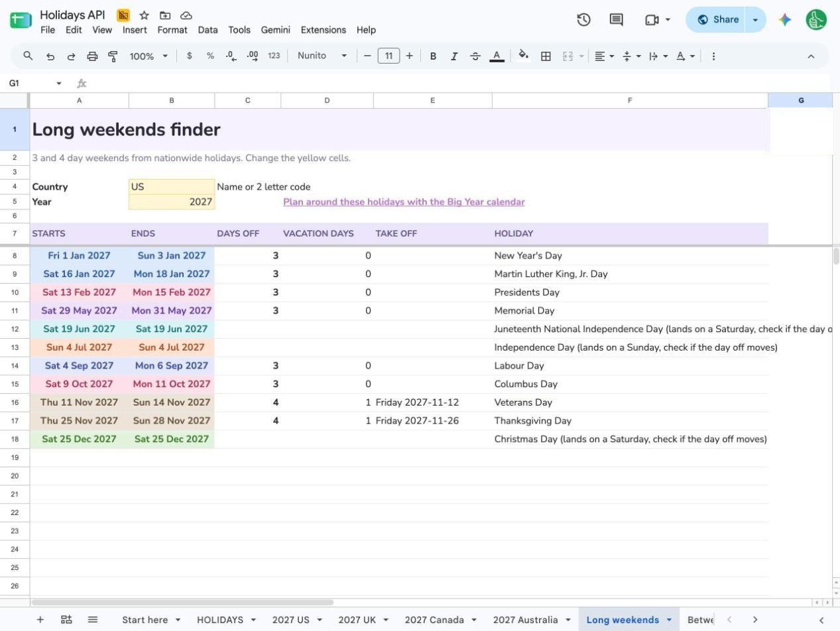Decrease font size with minus button
The image size is (840, 631).
click(367, 56)
